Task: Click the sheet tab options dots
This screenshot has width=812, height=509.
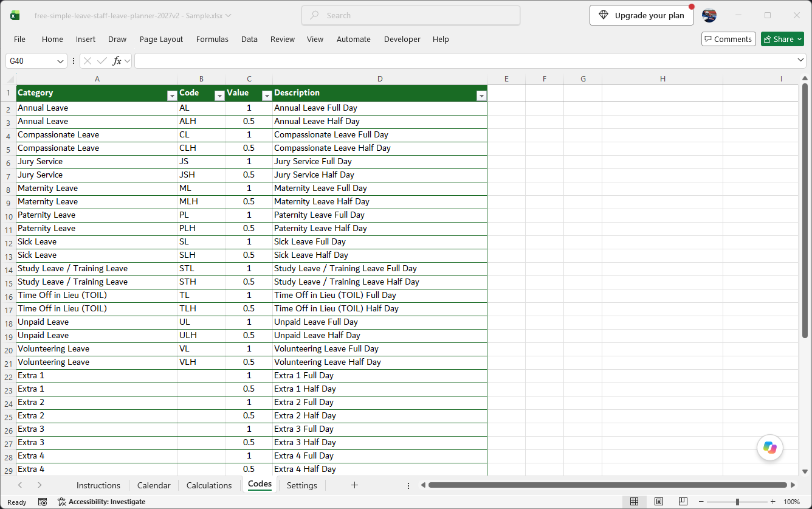Action: point(408,485)
